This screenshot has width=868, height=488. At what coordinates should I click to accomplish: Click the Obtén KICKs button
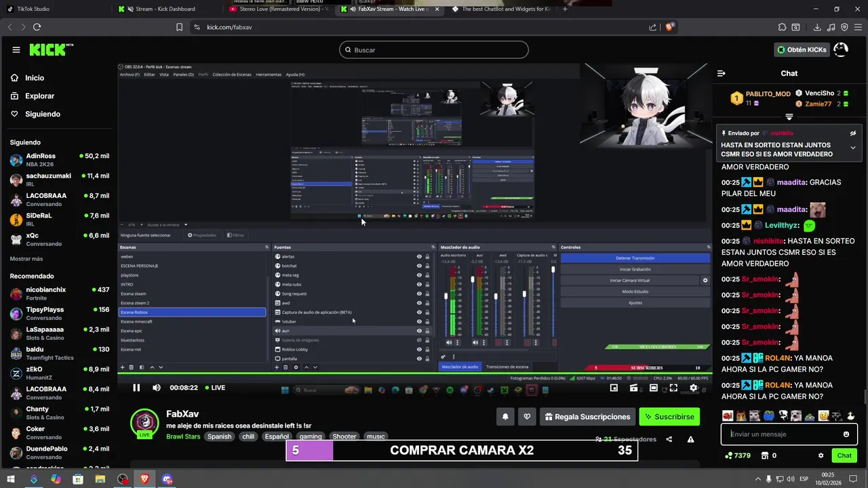[801, 49]
